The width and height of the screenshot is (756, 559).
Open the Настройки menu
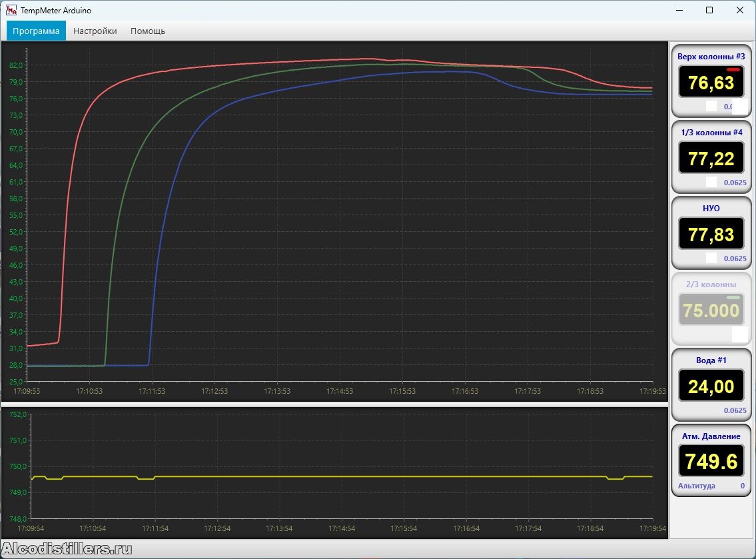[x=95, y=31]
